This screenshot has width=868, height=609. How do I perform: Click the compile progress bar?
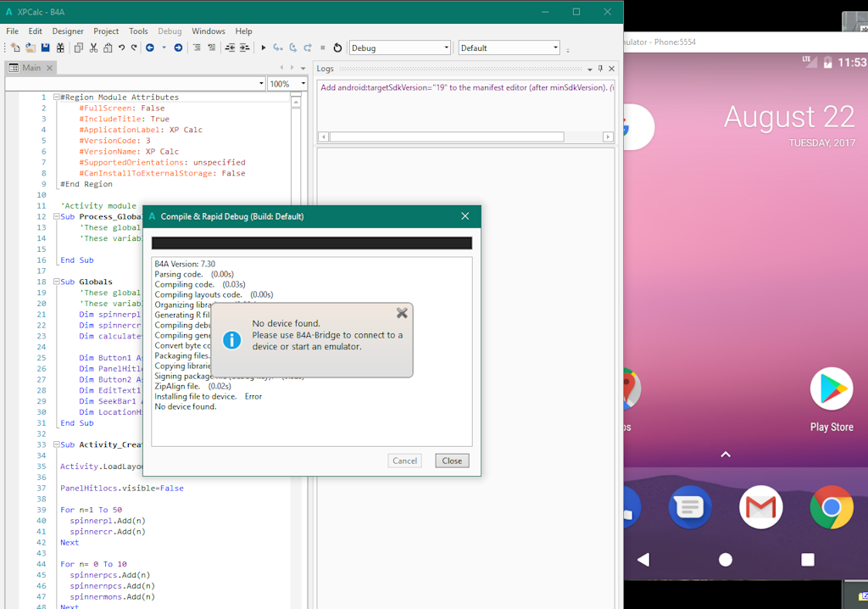311,243
